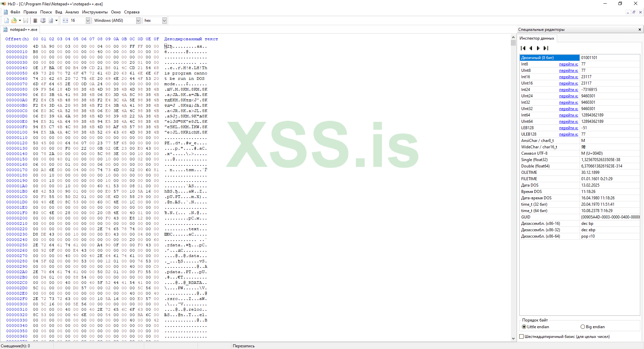Click the GUID row label

[526, 217]
